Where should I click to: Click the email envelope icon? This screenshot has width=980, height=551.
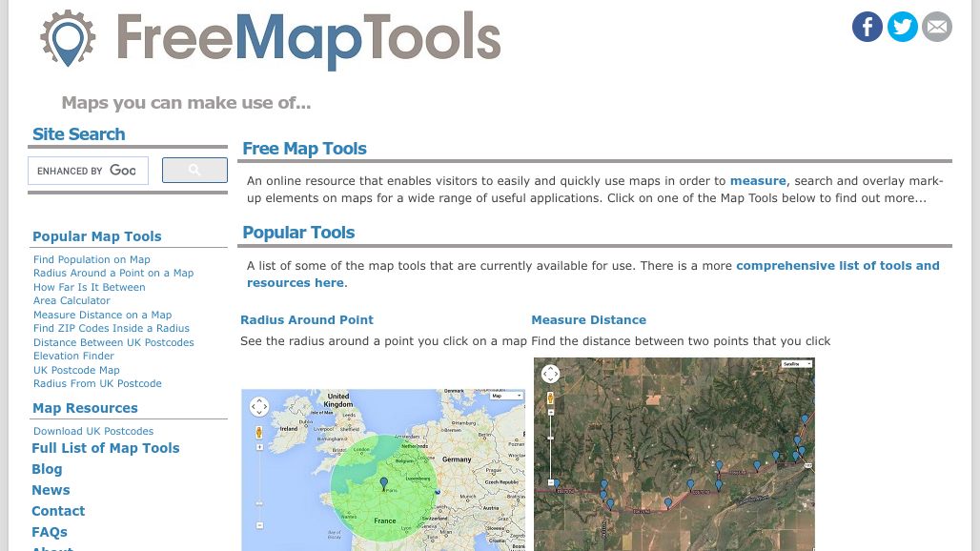click(x=937, y=27)
